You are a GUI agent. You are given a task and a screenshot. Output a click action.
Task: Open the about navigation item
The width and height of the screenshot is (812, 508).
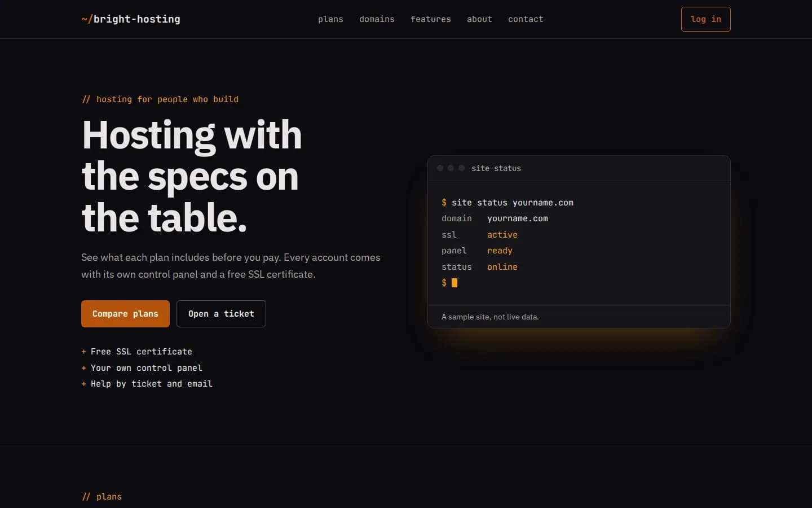coord(479,19)
